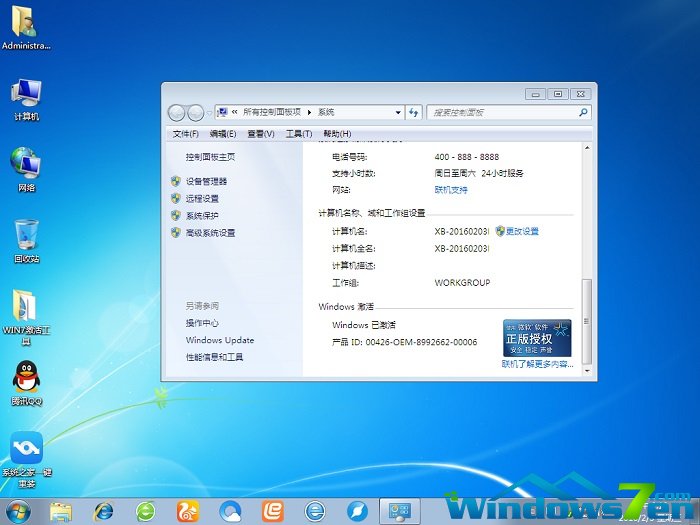Open the 查看(V) menu
The height and width of the screenshot is (525, 700).
click(x=261, y=133)
